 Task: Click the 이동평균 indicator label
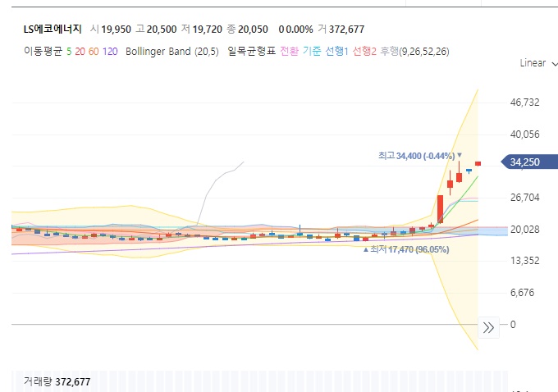pos(43,51)
